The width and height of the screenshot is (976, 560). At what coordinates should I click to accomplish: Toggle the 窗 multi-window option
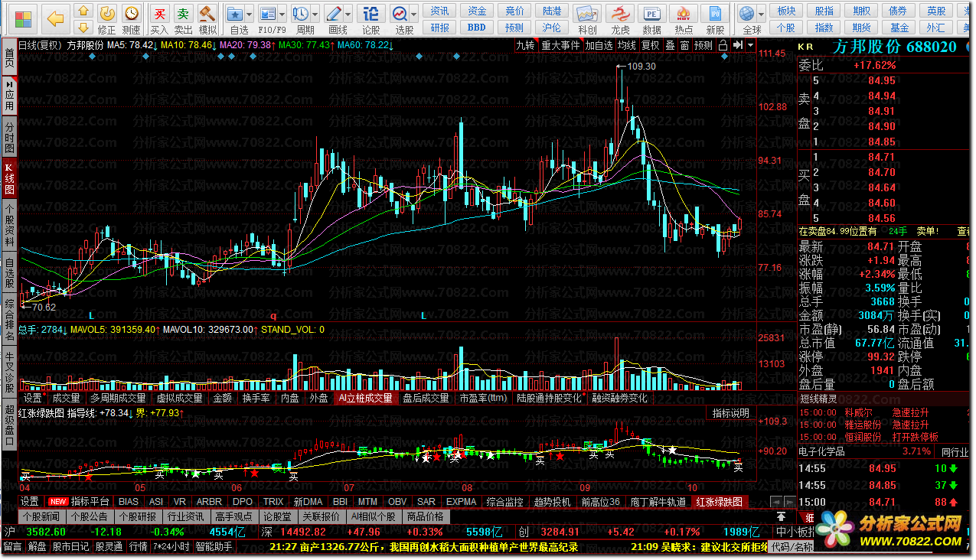tap(684, 45)
